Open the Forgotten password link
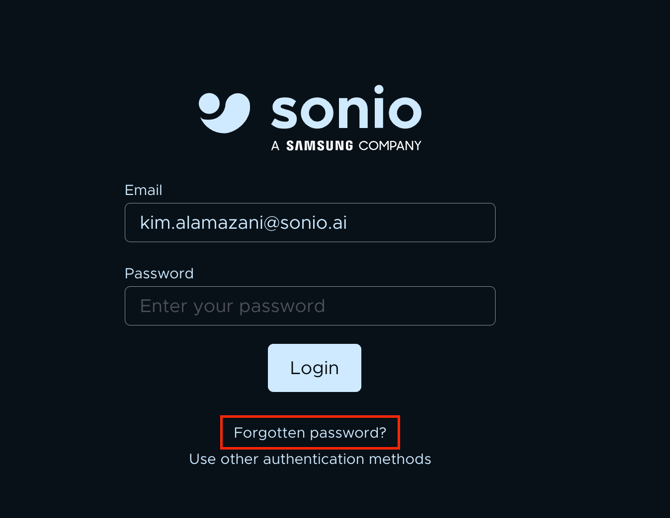 (310, 433)
